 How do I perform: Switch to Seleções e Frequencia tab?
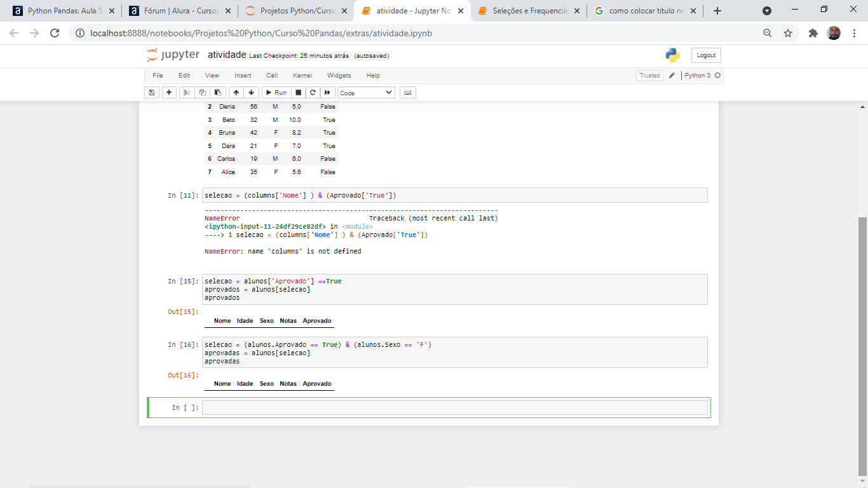(528, 11)
